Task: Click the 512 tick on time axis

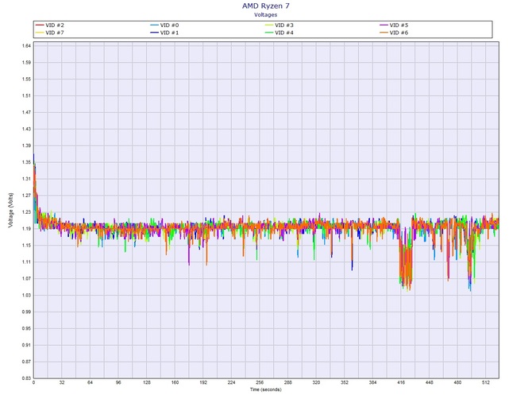Action: tap(486, 382)
